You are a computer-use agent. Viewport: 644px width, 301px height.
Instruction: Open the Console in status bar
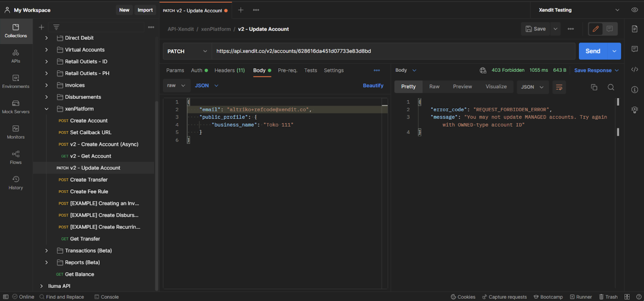107,297
